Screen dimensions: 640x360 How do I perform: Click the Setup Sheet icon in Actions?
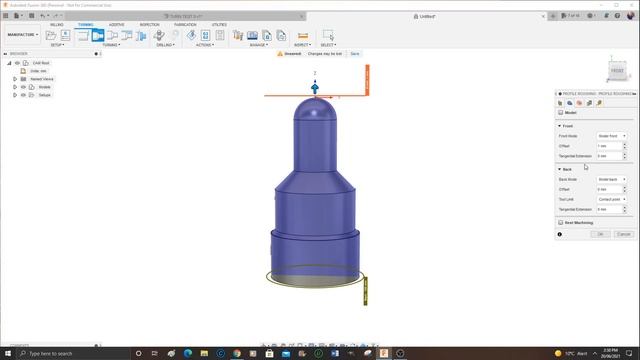[x=220, y=36]
